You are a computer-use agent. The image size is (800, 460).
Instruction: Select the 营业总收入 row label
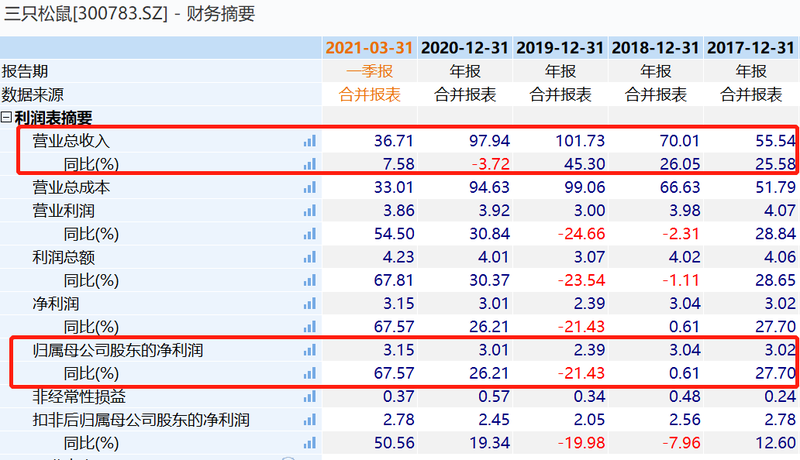coord(71,141)
